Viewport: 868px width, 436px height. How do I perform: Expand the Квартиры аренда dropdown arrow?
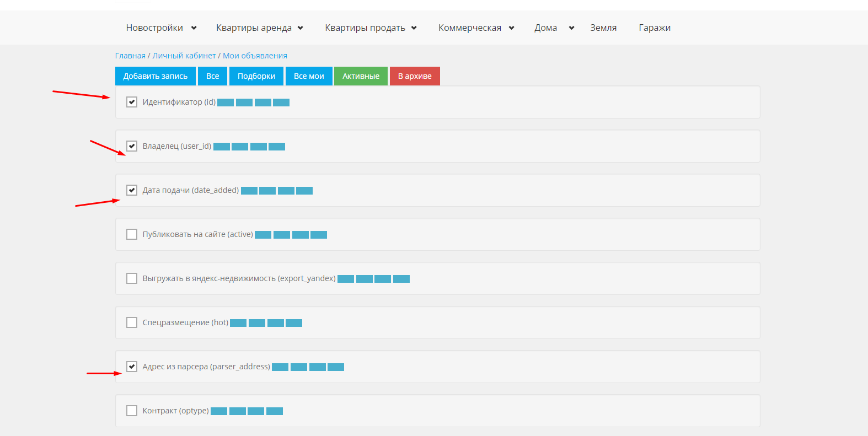301,28
